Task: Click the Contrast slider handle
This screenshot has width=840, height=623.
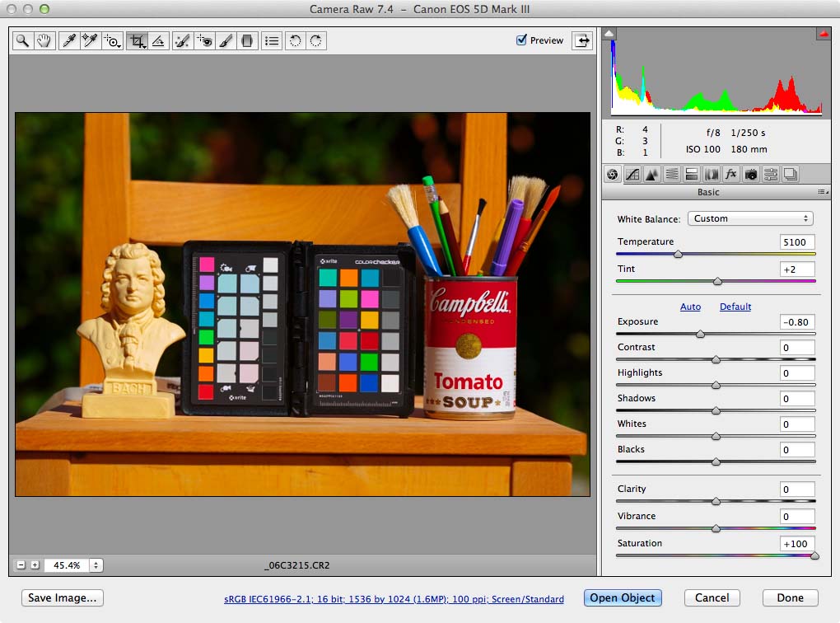Action: click(x=716, y=360)
